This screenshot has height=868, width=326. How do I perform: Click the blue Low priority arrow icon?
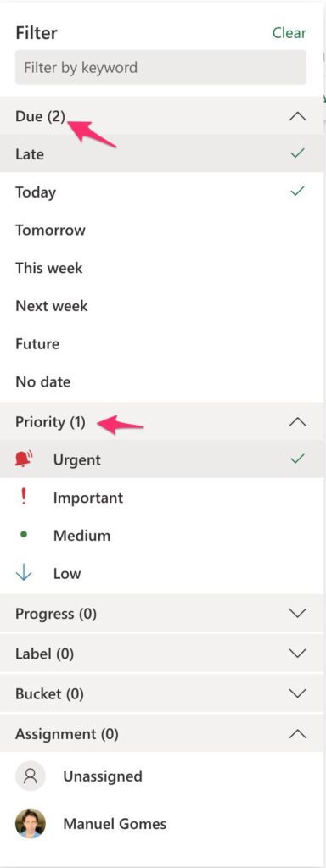tap(24, 573)
